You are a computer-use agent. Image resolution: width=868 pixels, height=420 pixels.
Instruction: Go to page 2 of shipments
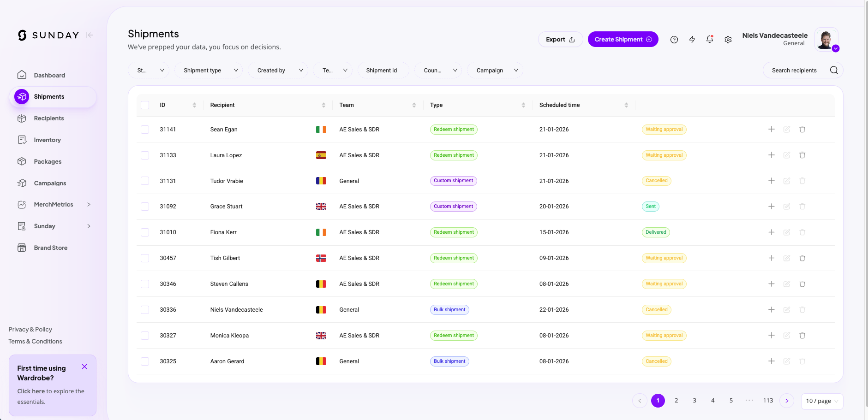click(676, 401)
